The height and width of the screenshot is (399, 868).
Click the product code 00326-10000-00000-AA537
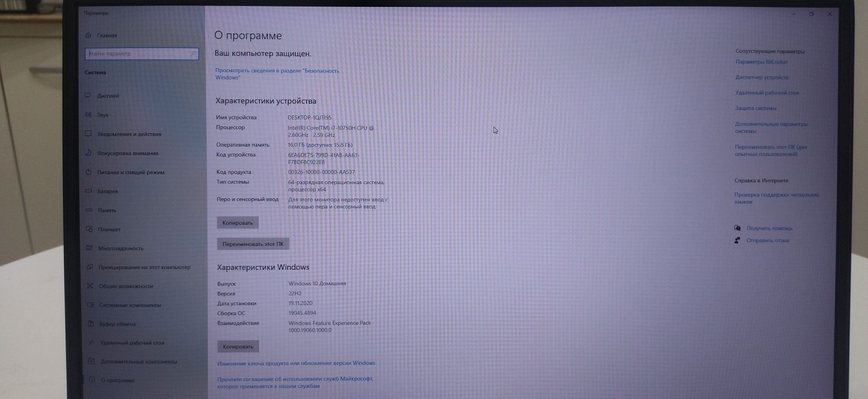pyautogui.click(x=322, y=172)
